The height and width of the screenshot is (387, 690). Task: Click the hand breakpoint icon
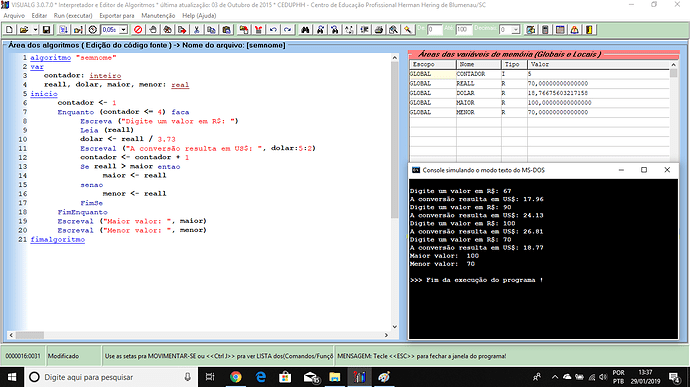point(153,29)
